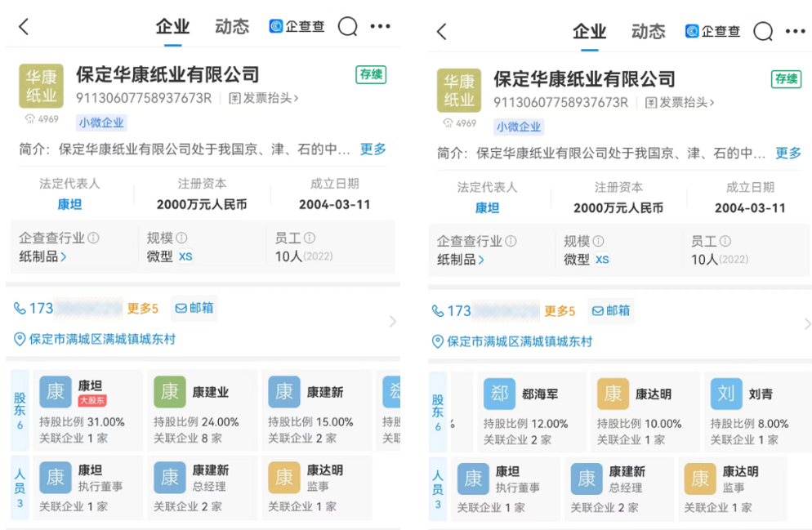Tap the 康坦 shareholder avatar, left screenshot
Screen dimensions: 812x530
56,392
